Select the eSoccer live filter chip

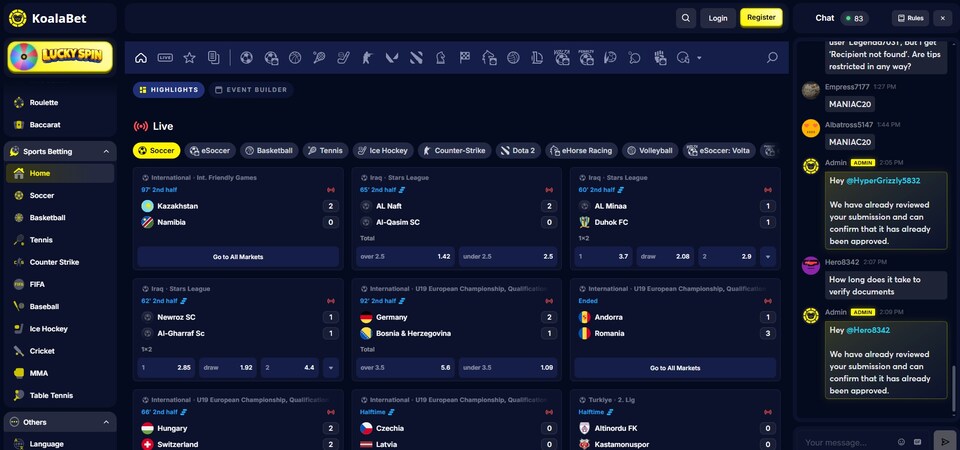[211, 151]
